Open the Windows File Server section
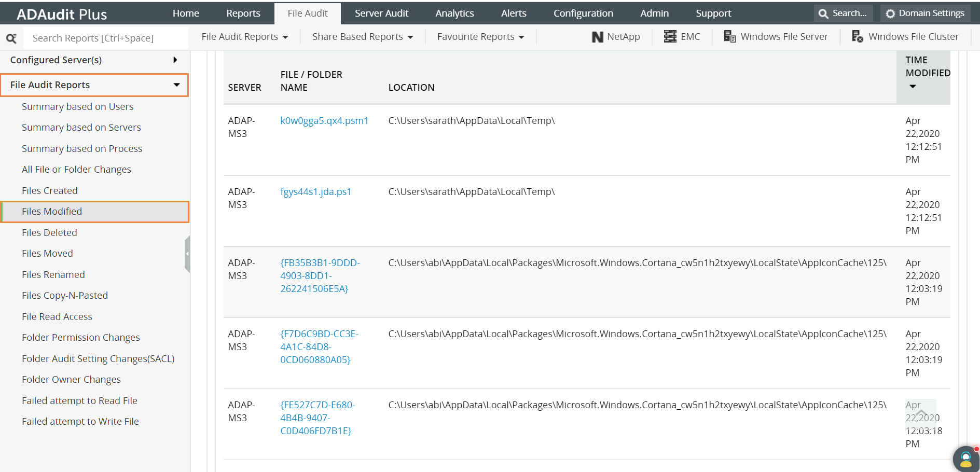Image resolution: width=980 pixels, height=472 pixels. 776,36
